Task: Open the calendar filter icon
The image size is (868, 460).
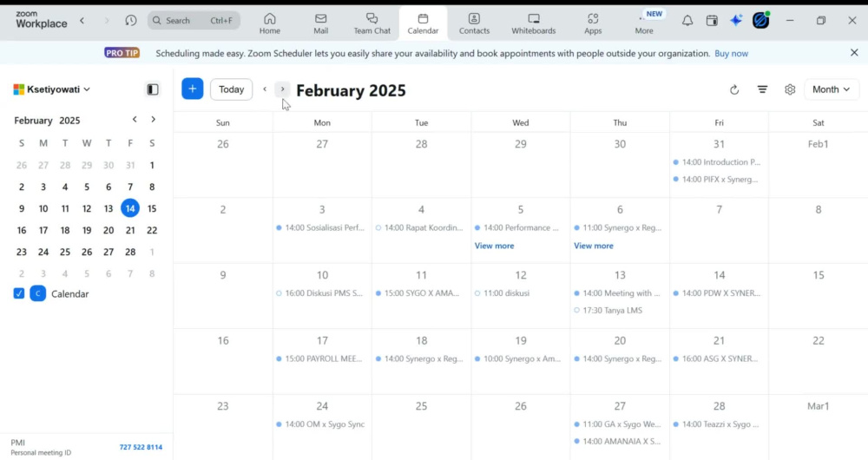Action: point(762,89)
